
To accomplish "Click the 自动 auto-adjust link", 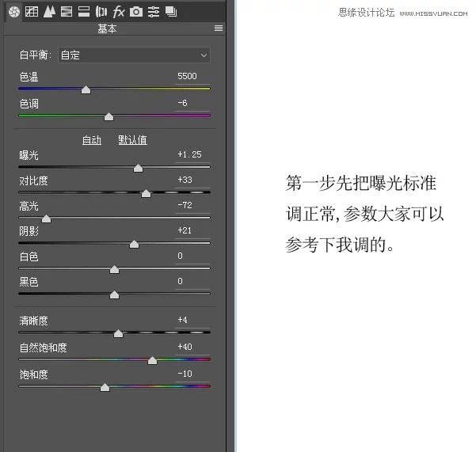I will point(92,140).
